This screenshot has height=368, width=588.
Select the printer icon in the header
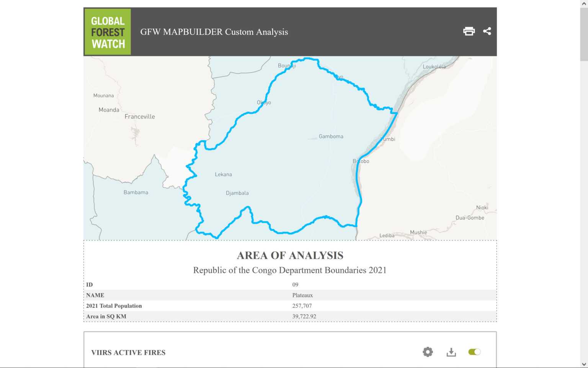(x=469, y=31)
